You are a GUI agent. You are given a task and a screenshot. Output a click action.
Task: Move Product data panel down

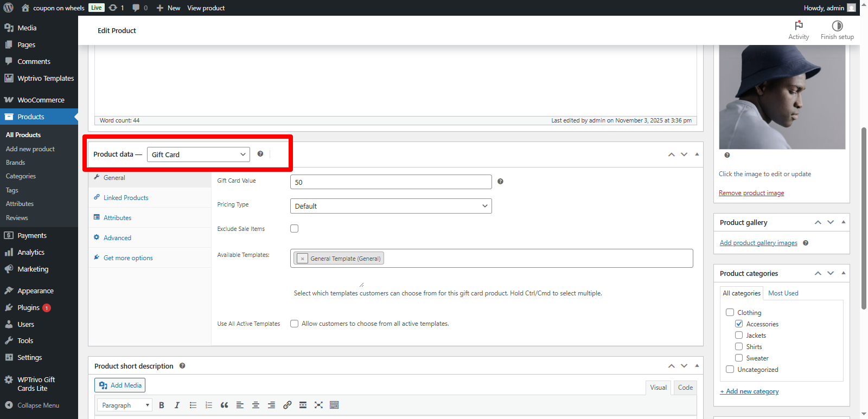point(684,154)
